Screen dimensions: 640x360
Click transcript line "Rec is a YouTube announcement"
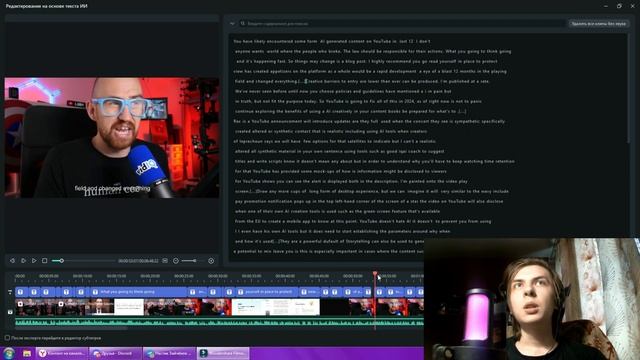tap(369, 121)
